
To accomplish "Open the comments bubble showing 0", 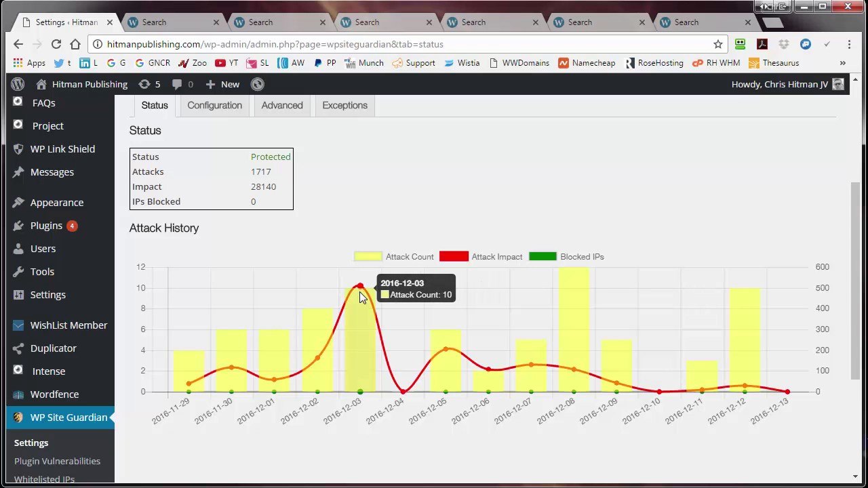I will click(x=182, y=84).
